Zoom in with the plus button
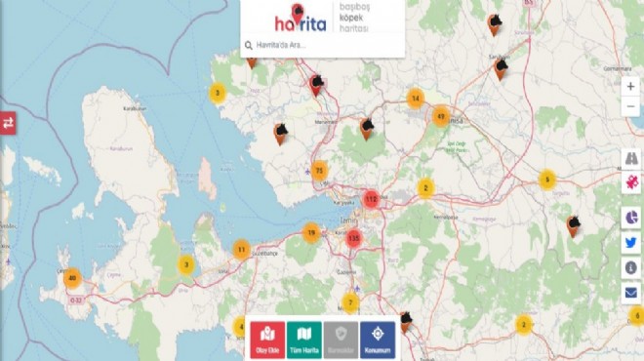644x361 pixels. [631, 87]
